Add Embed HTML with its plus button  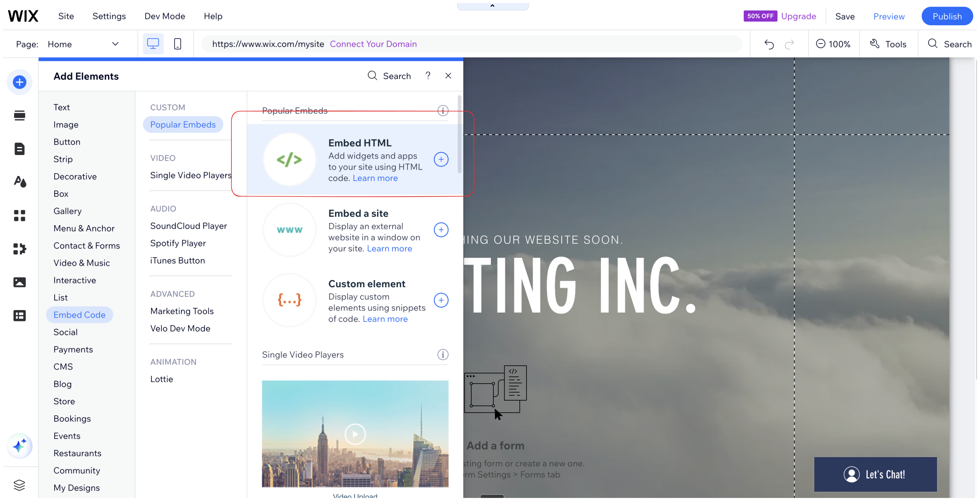(441, 160)
